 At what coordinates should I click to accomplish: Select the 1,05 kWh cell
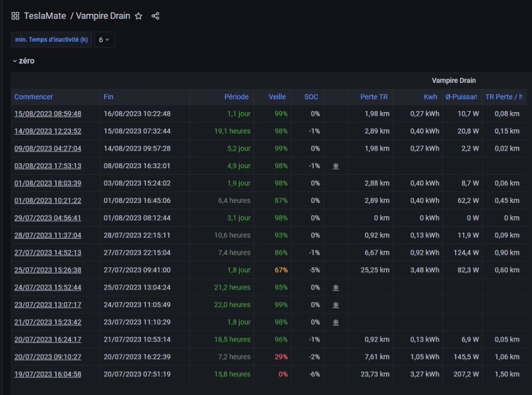425,357
